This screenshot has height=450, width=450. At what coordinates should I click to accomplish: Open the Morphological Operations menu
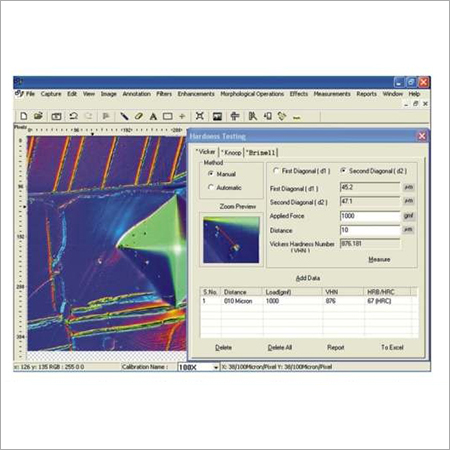pos(252,94)
